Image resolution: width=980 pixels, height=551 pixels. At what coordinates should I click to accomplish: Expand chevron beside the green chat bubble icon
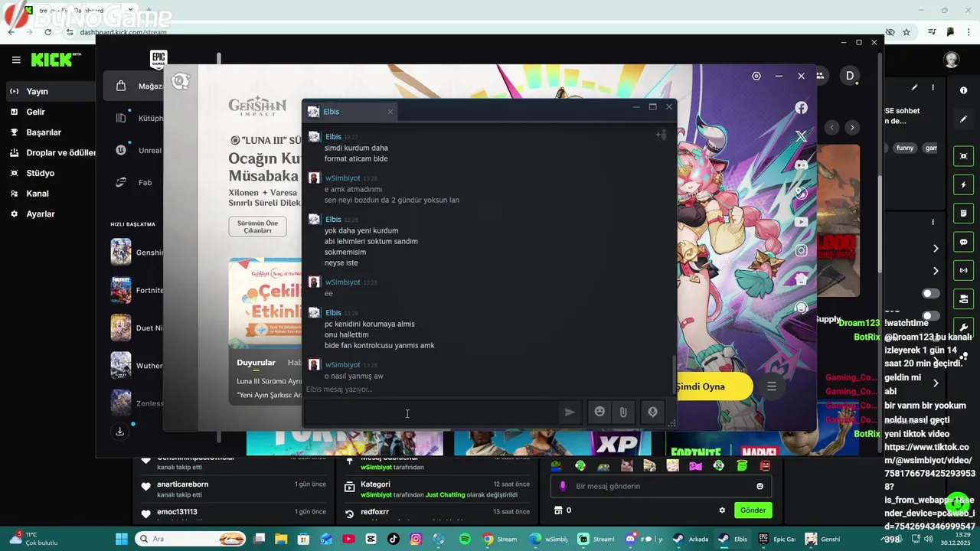pyautogui.click(x=936, y=249)
